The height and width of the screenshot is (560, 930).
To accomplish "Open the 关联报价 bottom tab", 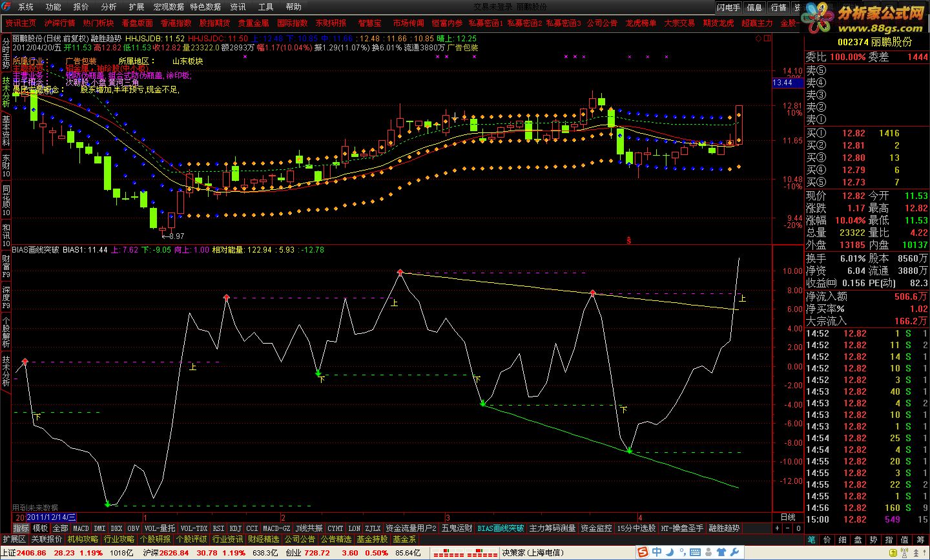I will pyautogui.click(x=47, y=539).
